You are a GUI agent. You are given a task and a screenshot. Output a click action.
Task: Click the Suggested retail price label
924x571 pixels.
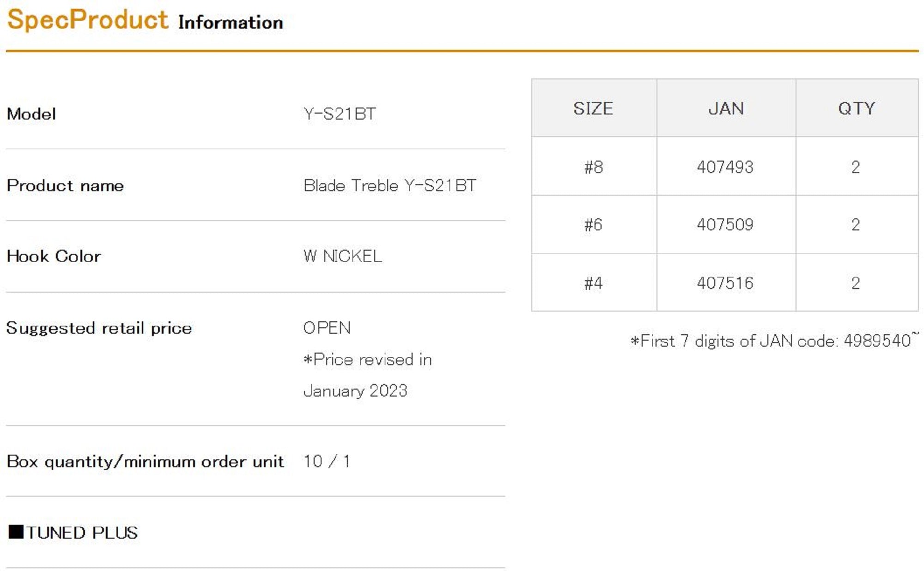[x=99, y=328]
